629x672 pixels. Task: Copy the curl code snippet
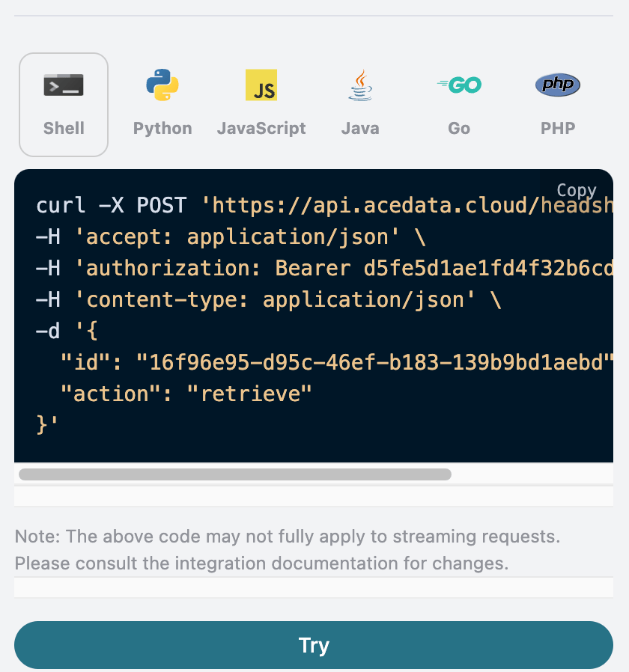577,190
